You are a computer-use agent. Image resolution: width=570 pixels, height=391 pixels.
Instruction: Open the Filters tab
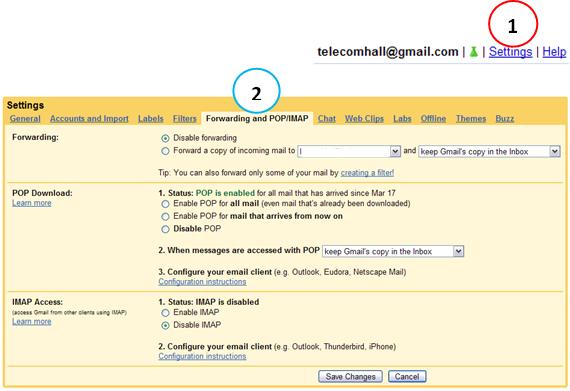coord(184,118)
